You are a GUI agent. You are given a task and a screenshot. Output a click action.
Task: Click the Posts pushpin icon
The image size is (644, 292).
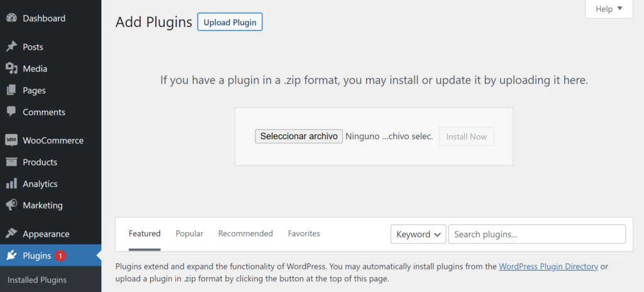coord(11,47)
